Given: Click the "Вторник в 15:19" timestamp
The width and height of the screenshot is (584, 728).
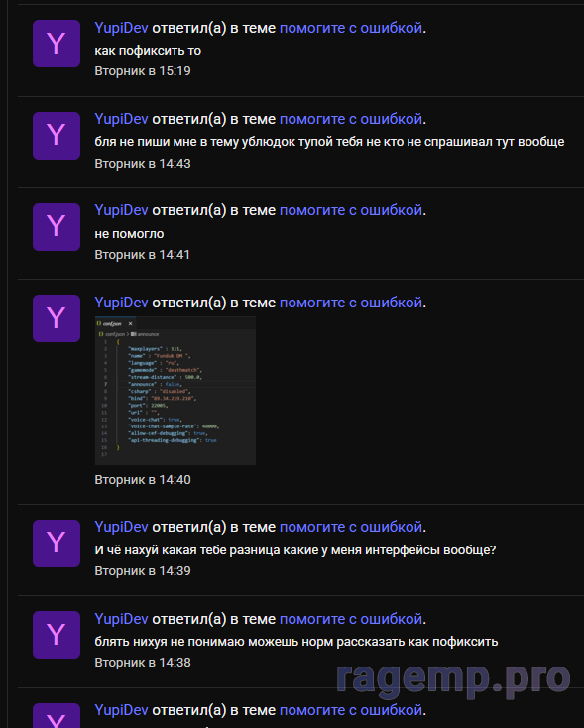Looking at the screenshot, I should (143, 71).
